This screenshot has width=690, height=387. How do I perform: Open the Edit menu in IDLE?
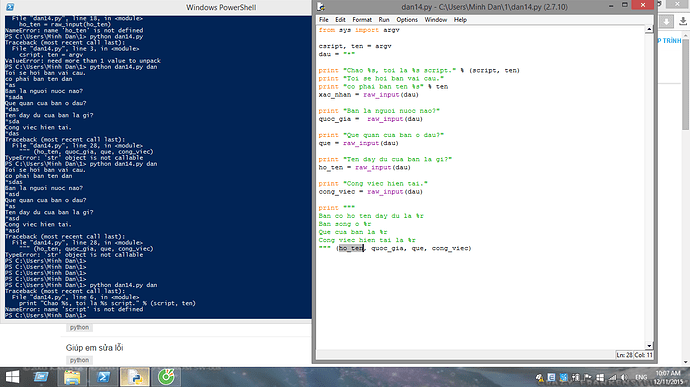pos(340,20)
